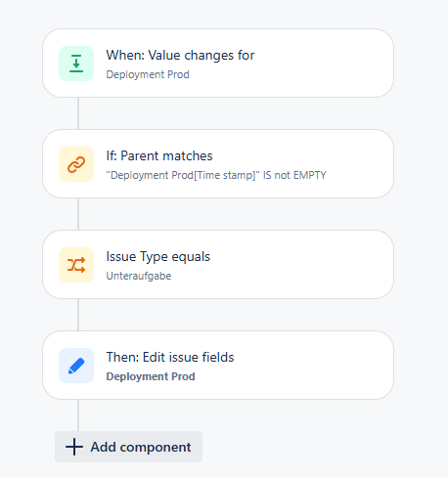Click bold 'Deployment Prod' under Edit issue fields
This screenshot has height=478, width=448.
151,376
